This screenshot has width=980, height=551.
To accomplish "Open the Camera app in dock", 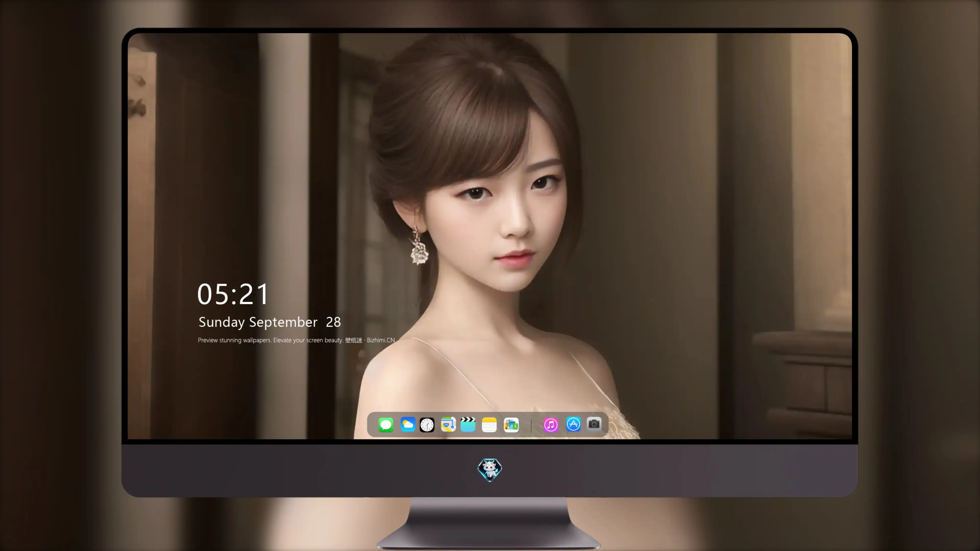I will (594, 424).
